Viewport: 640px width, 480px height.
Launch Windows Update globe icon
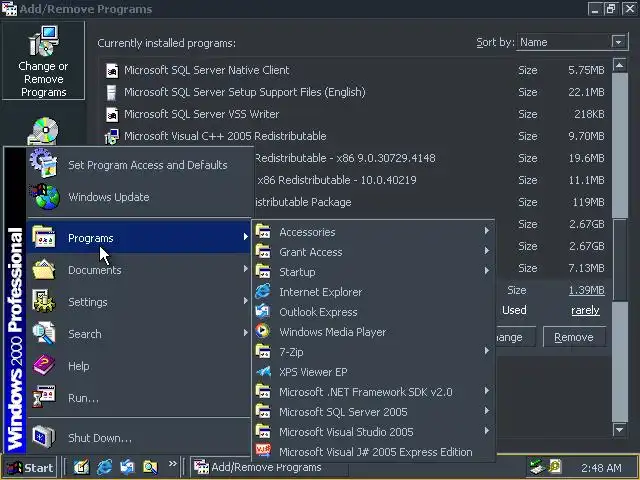(x=44, y=197)
